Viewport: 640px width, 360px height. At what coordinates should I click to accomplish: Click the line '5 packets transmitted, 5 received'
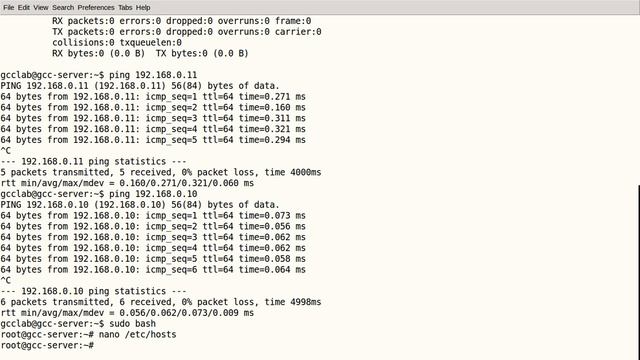click(x=161, y=172)
